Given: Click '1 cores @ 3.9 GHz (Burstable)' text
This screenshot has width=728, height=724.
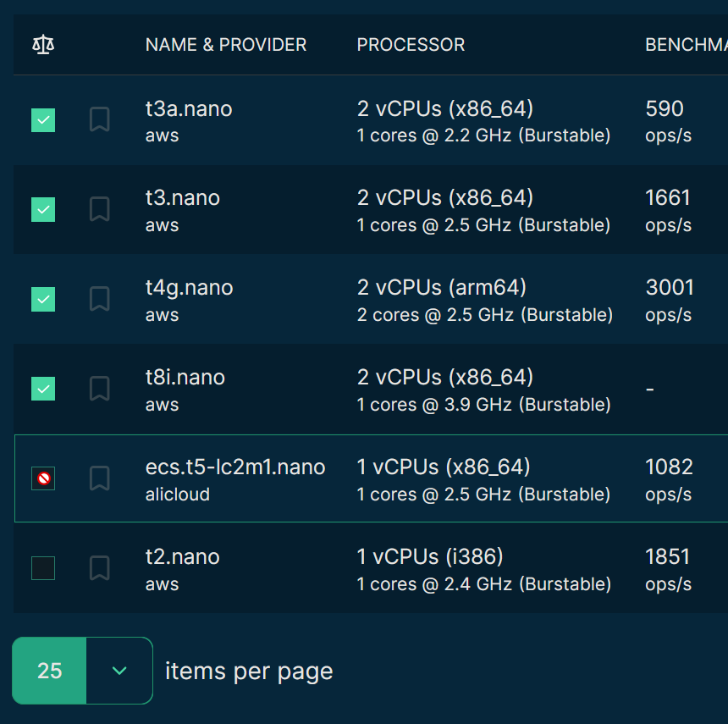Looking at the screenshot, I should [484, 405].
